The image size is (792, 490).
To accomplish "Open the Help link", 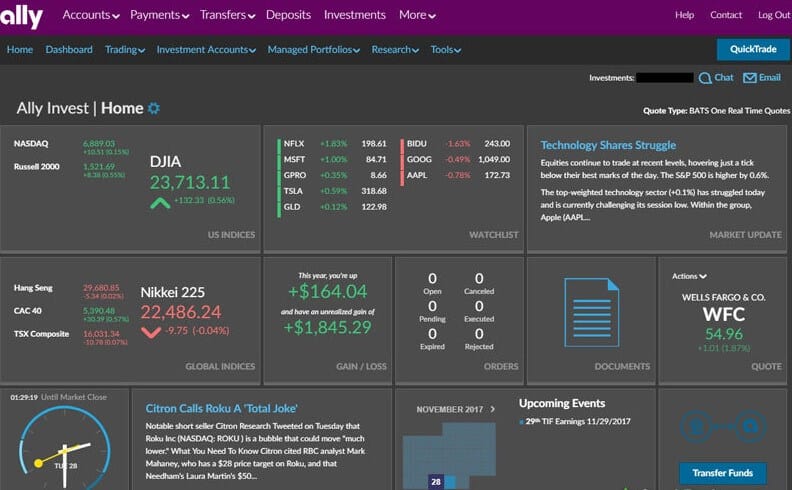I will coord(684,15).
